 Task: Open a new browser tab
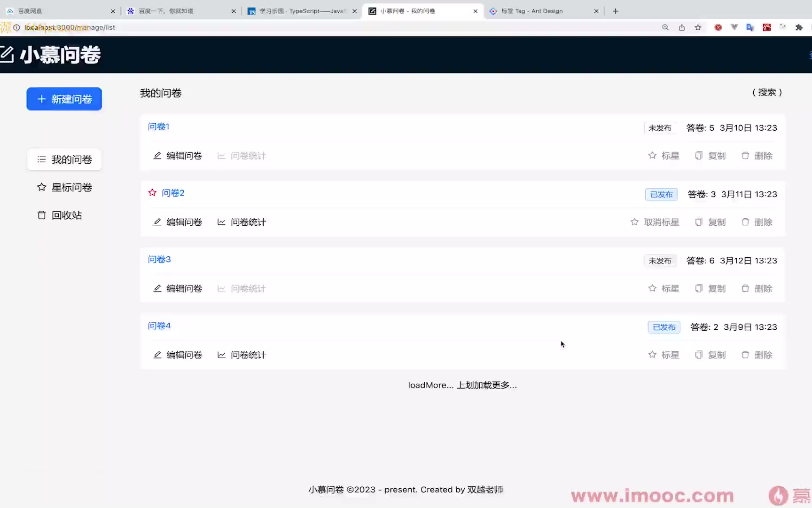tap(616, 11)
